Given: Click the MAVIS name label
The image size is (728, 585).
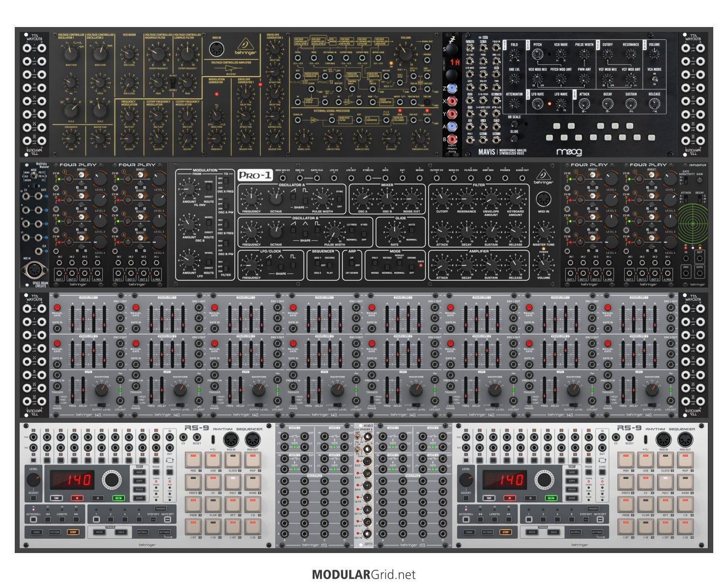Looking at the screenshot, I should pyautogui.click(x=487, y=152).
